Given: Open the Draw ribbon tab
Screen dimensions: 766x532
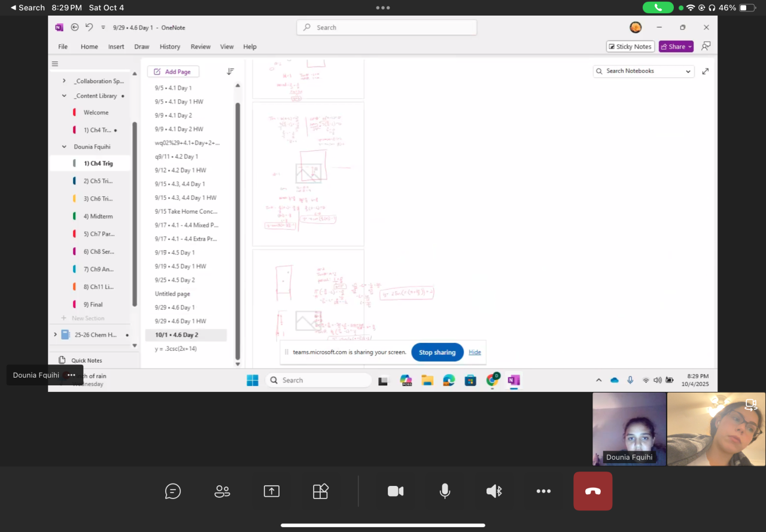Looking at the screenshot, I should [x=142, y=47].
